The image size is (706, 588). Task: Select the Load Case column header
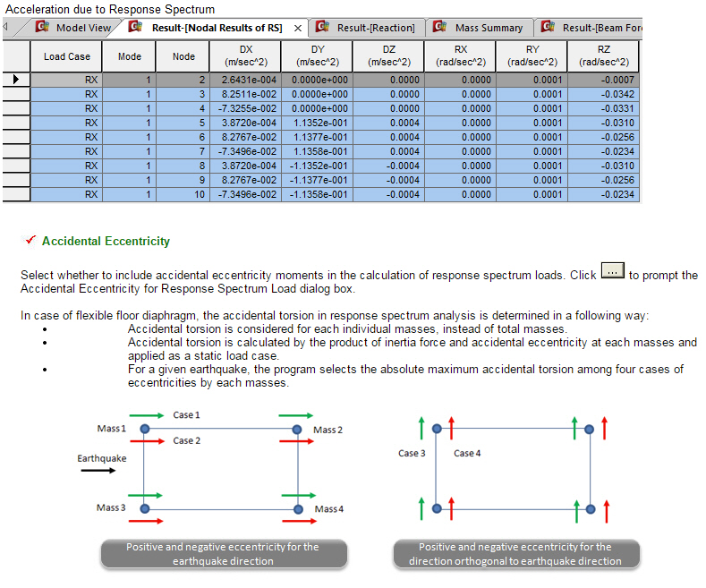click(x=67, y=56)
